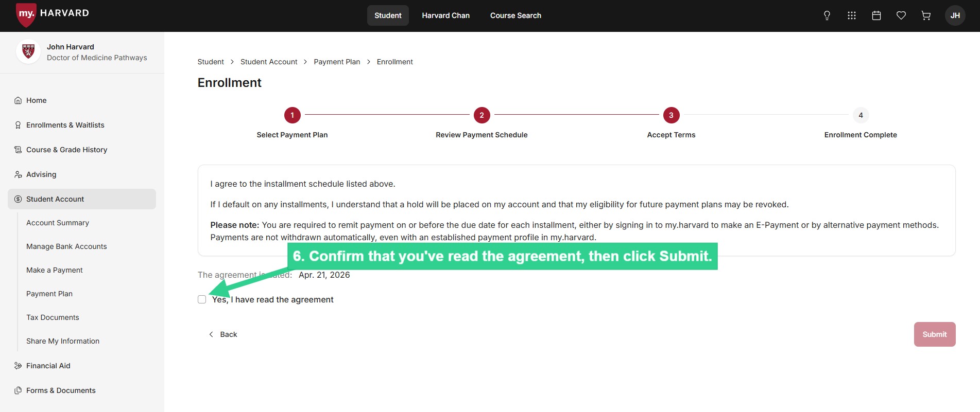Open Enrollments & Waitlists in sidebar
The width and height of the screenshot is (980, 412).
(x=82, y=125)
